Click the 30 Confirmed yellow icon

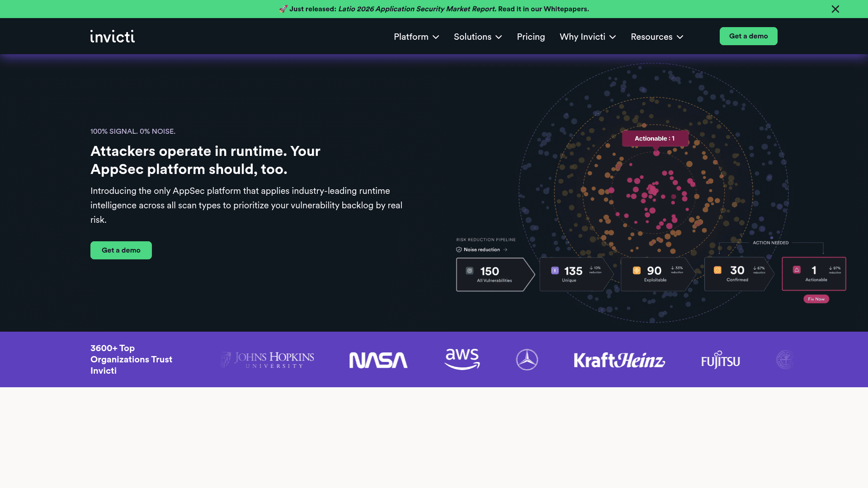coord(717,270)
